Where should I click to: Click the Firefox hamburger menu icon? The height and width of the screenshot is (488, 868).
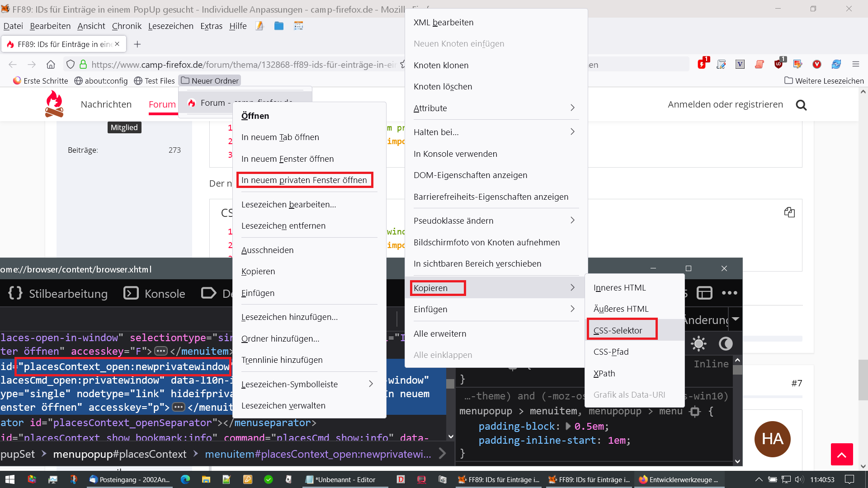coord(855,64)
